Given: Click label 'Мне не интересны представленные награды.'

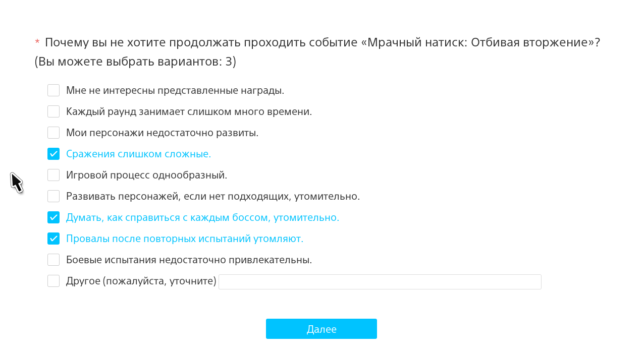Looking at the screenshot, I should pyautogui.click(x=175, y=90).
